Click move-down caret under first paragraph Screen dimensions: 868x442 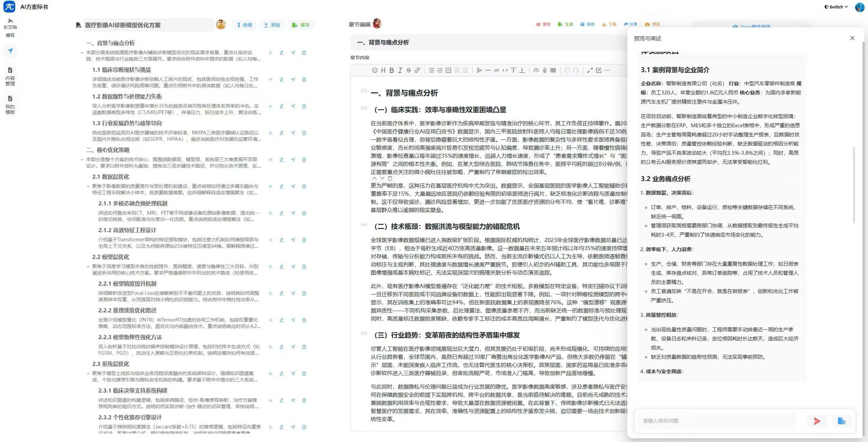point(382,178)
